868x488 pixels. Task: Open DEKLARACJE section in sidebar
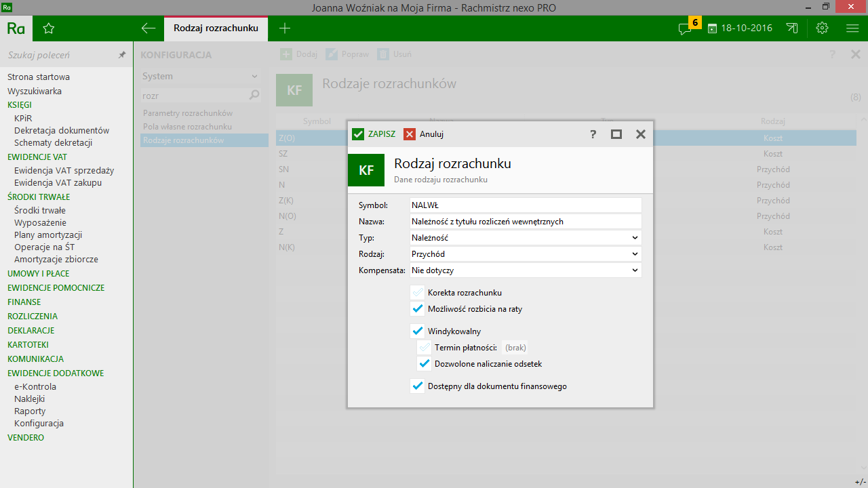point(31,331)
